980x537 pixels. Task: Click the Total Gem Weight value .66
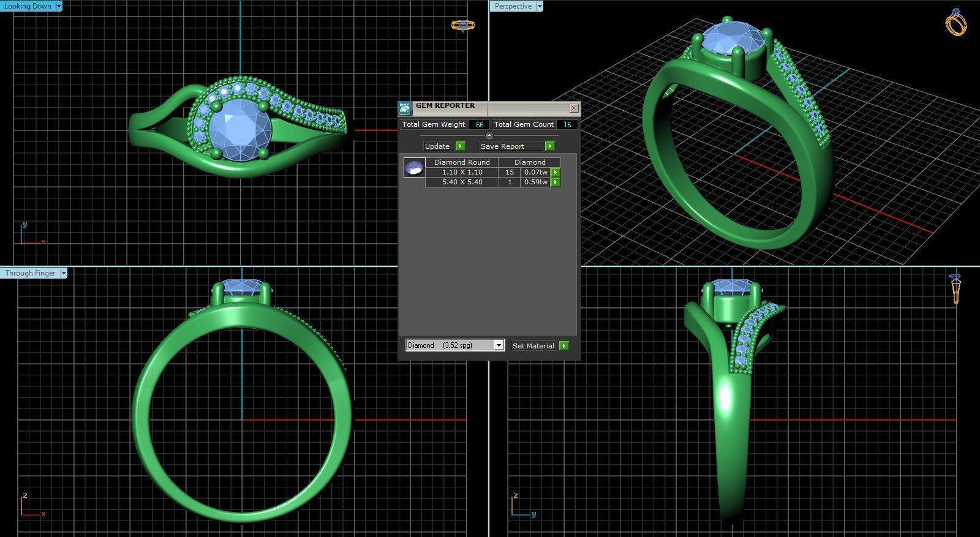[x=479, y=124]
